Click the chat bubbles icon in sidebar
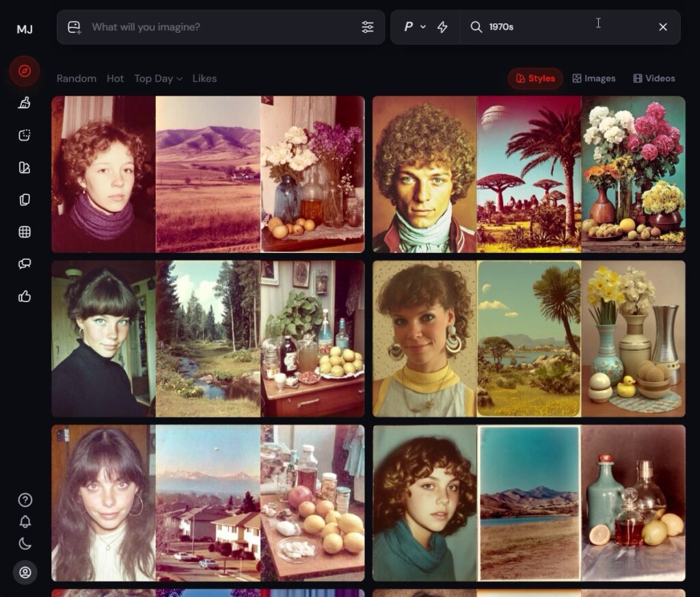The height and width of the screenshot is (597, 700). tap(25, 264)
